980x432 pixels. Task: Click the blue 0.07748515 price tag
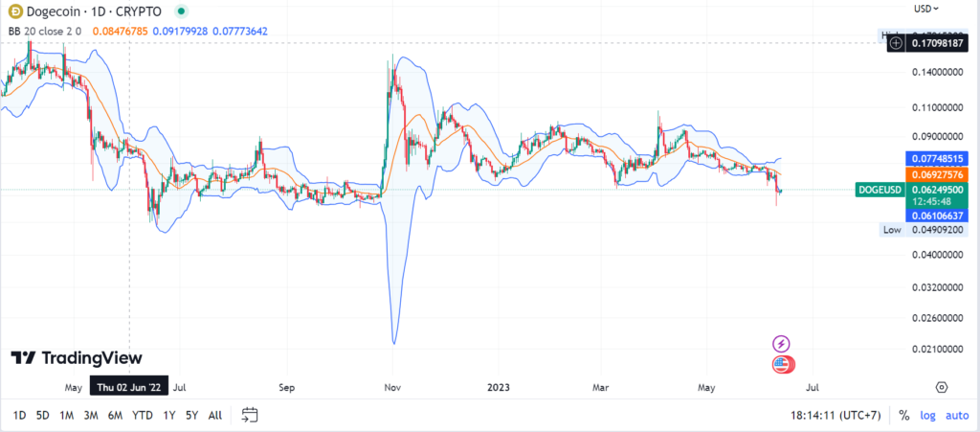[937, 158]
